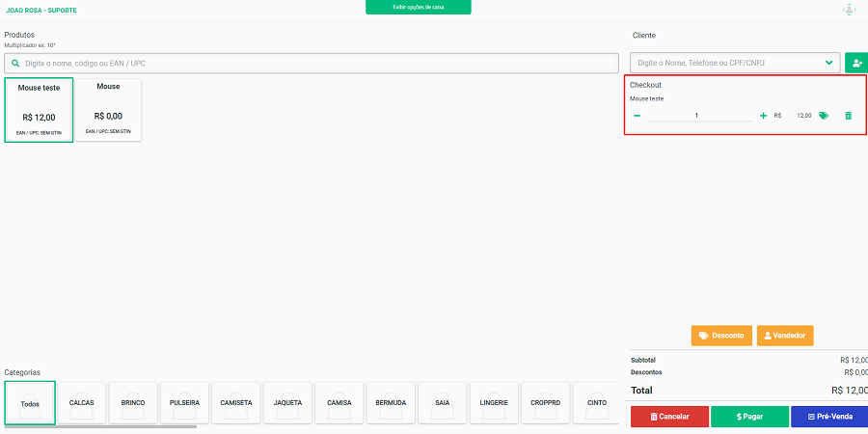Open the Desconto button
Image resolution: width=868 pixels, height=434 pixels.
[x=721, y=336]
